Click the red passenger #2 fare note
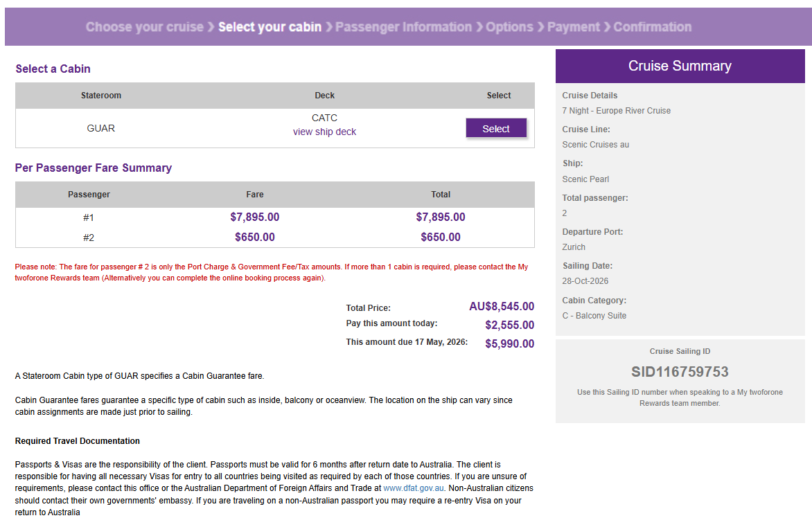 pos(271,272)
